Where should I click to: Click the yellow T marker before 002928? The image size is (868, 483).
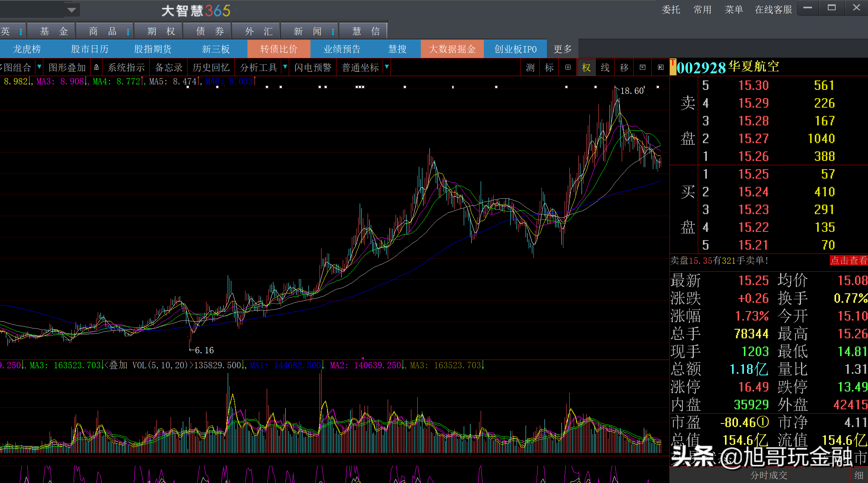673,67
